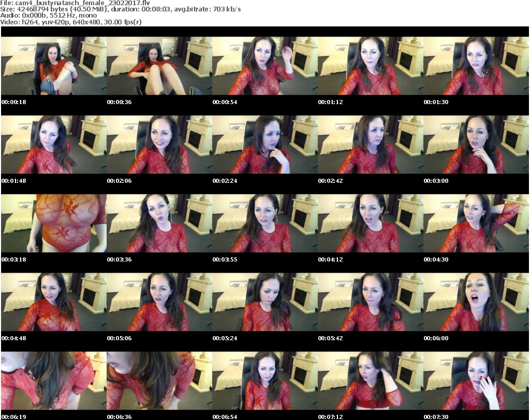Open the frame captured at 00:01:48

click(x=54, y=144)
